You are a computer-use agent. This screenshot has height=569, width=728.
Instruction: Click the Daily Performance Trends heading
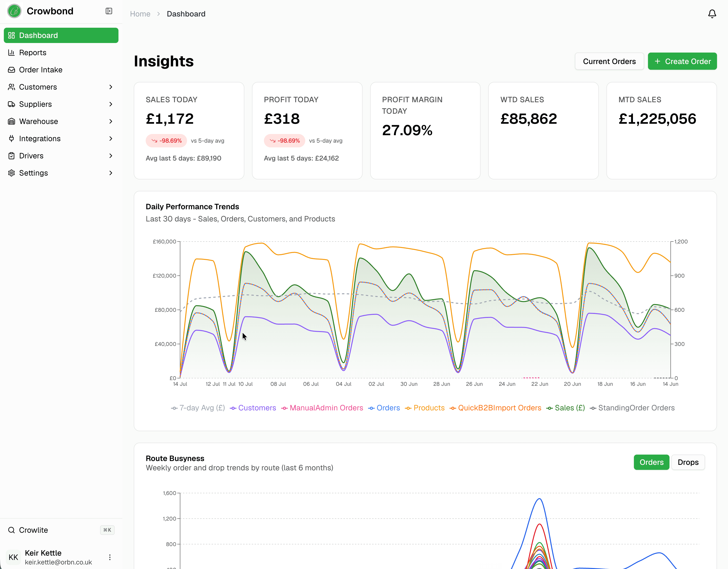192,207
